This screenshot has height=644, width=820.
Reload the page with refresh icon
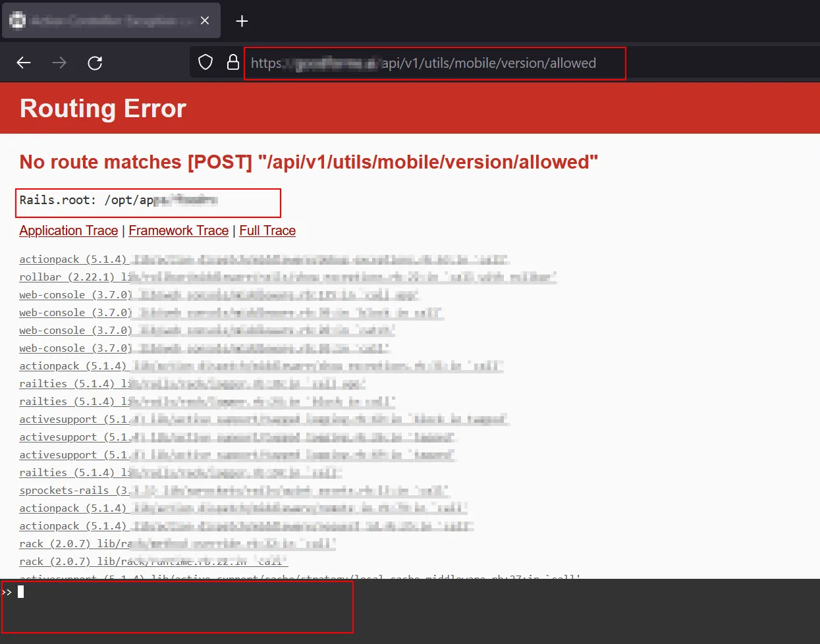click(95, 63)
